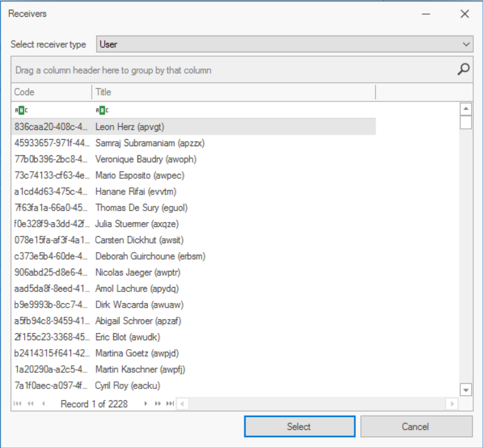
Task: Go to previous page navigator button
Action: (30, 403)
